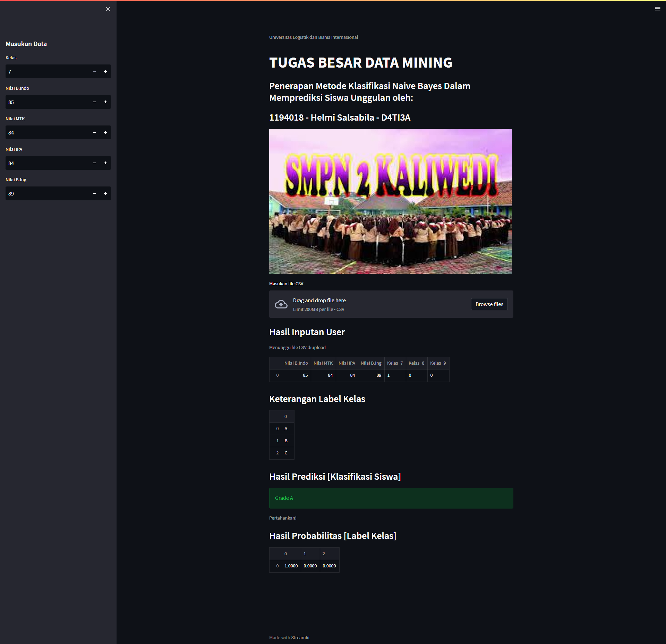Close the sidebar with X icon

click(108, 9)
